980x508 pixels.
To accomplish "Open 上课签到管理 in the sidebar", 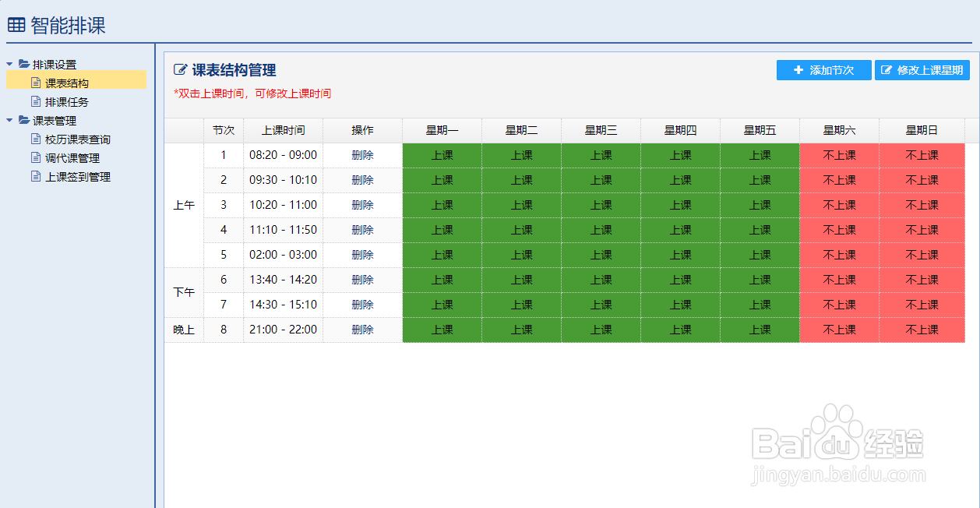I will [x=78, y=177].
